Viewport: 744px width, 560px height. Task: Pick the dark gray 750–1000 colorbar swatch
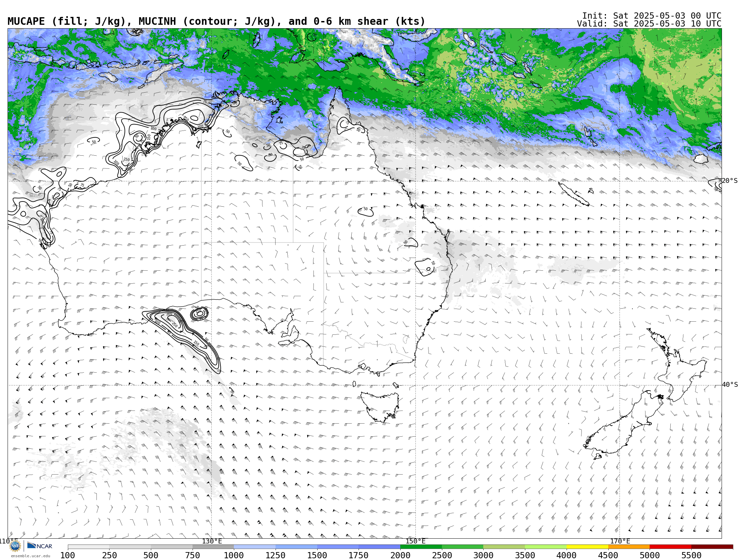(213, 547)
